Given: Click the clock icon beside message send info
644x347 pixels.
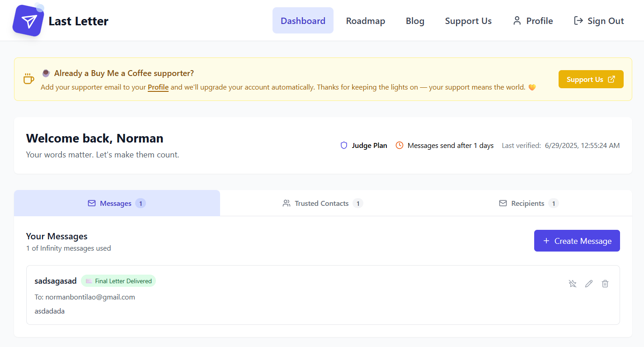Looking at the screenshot, I should point(400,145).
